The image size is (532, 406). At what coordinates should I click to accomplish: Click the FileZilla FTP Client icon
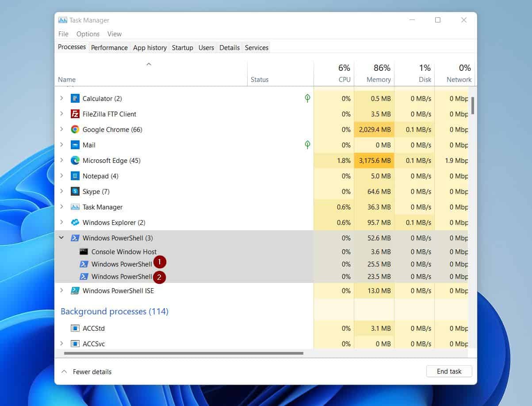(x=75, y=114)
